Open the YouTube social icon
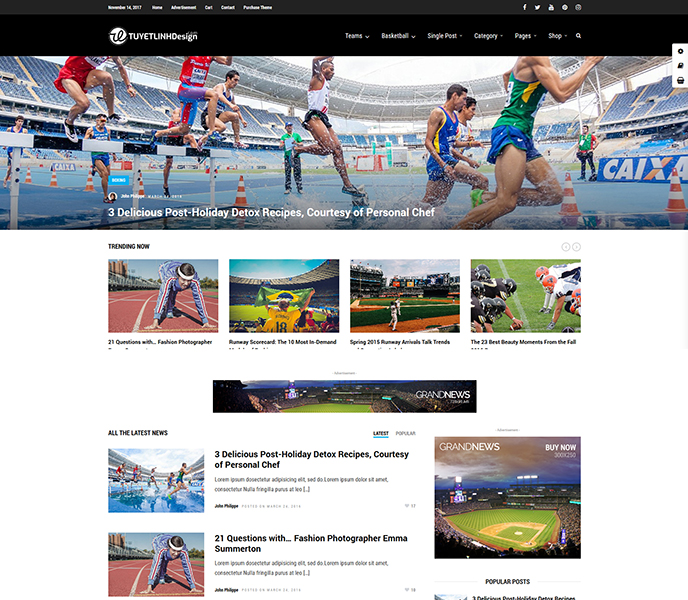Viewport: 688px width, 600px height. [551, 7]
